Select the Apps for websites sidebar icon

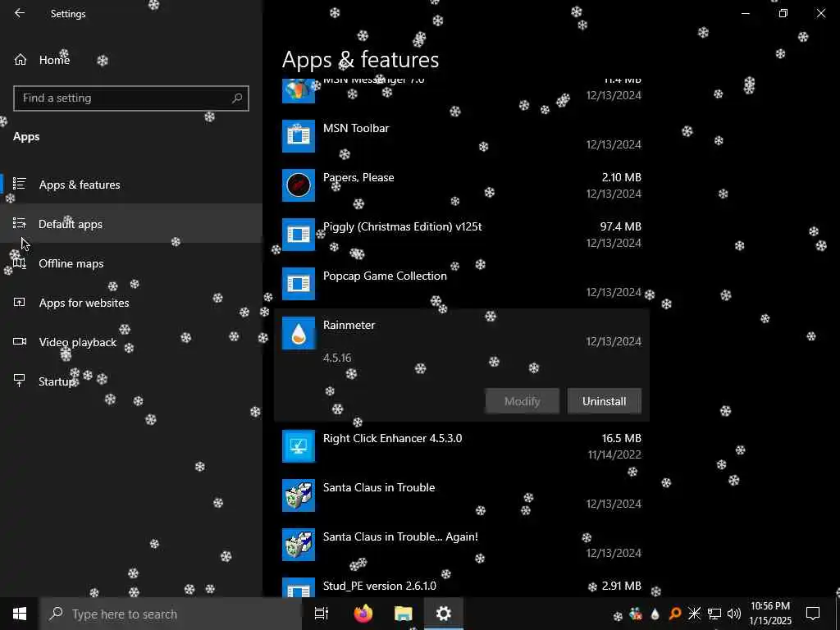pos(20,302)
